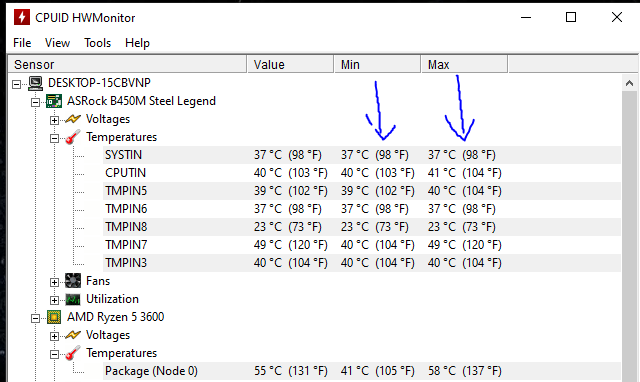
Task: Click the Value column header
Action: click(290, 64)
